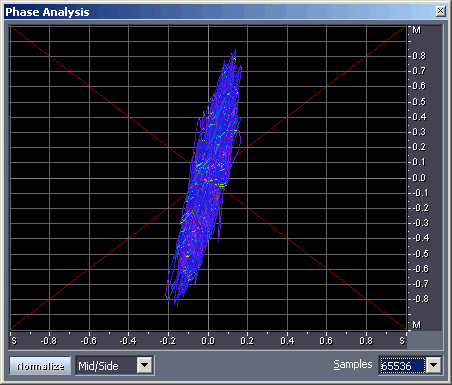
Task: Close the Phase Analysis window
Action: [440, 11]
